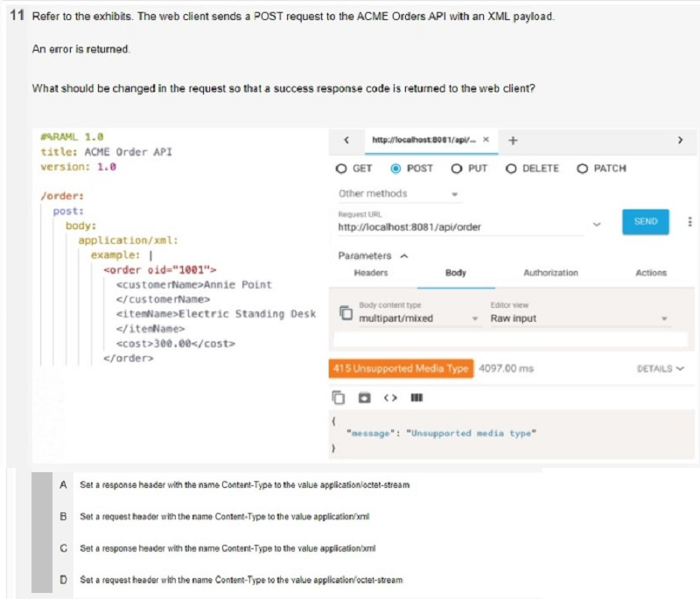Go to previous tabs with left arrow

pos(346,140)
